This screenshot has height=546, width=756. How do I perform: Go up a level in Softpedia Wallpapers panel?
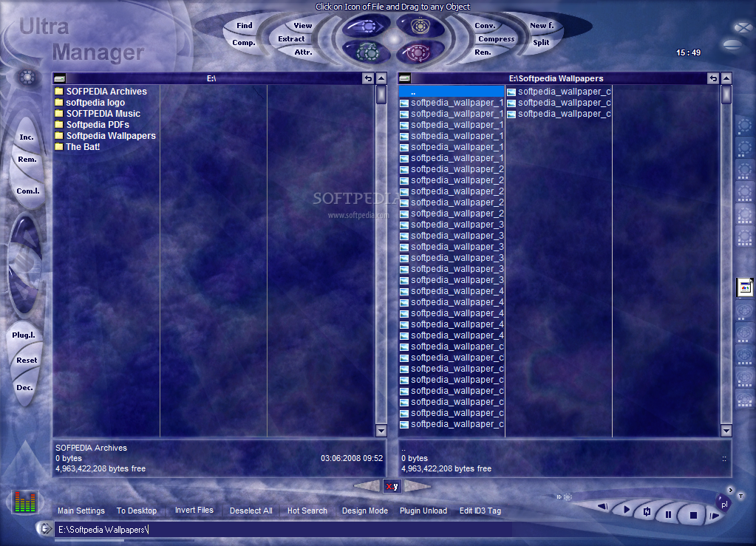pos(714,78)
